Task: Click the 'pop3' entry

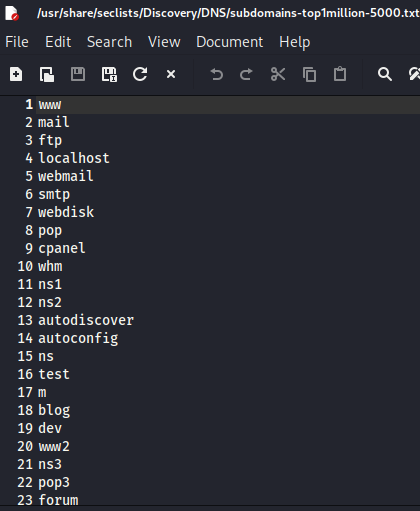Action: pyautogui.click(x=54, y=482)
